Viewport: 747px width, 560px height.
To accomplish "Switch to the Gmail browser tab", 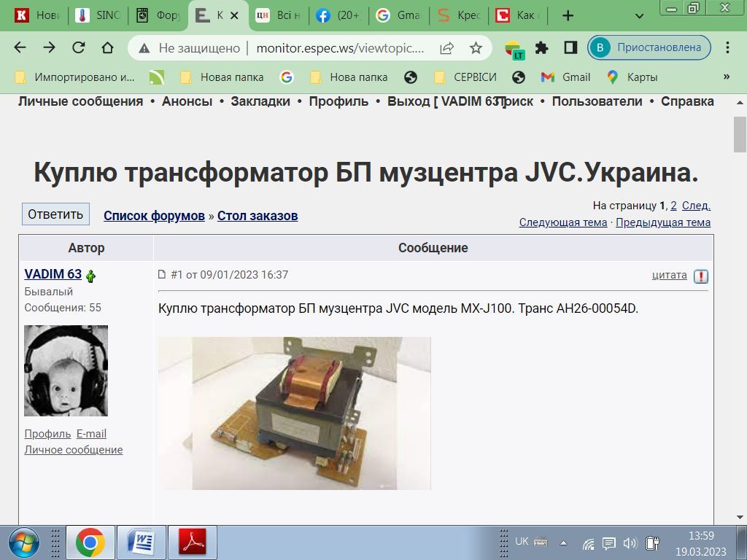I will (398, 15).
